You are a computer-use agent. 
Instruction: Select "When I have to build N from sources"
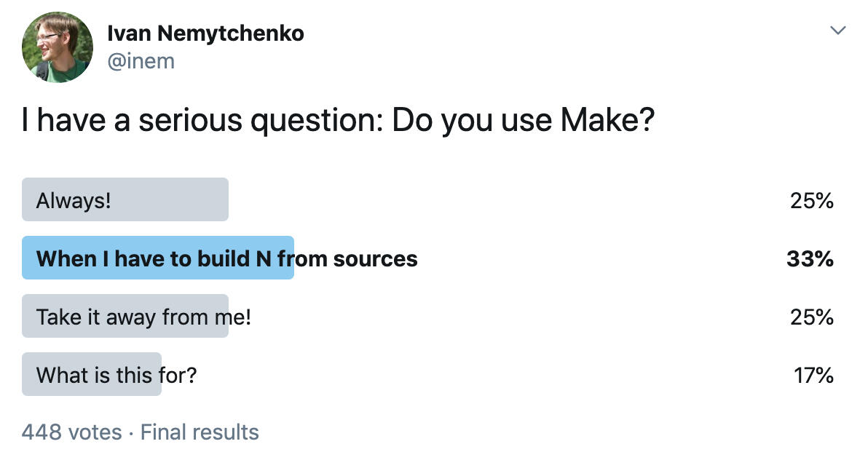point(226,258)
